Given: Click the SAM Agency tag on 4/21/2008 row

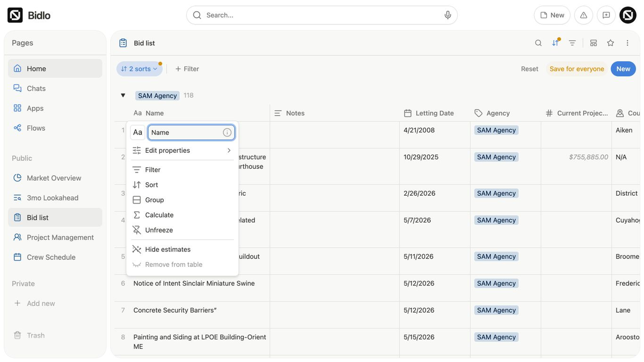Looking at the screenshot, I should click(496, 130).
